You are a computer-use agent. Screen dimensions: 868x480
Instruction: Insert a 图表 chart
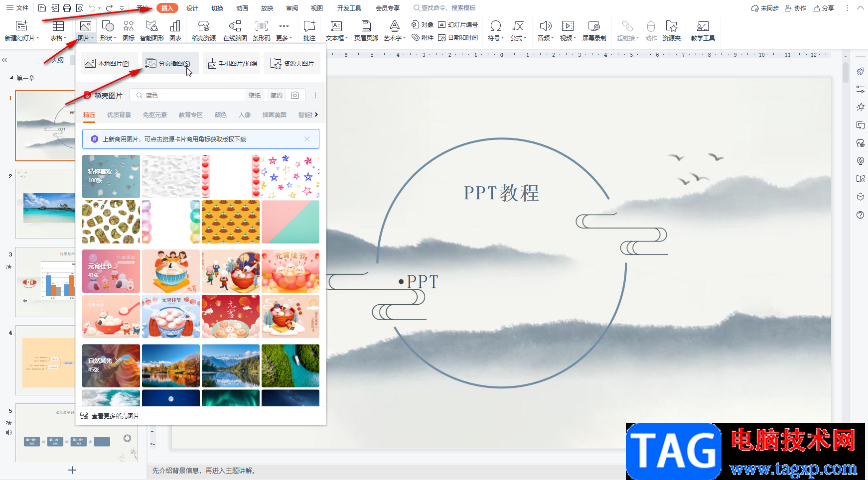tap(175, 26)
